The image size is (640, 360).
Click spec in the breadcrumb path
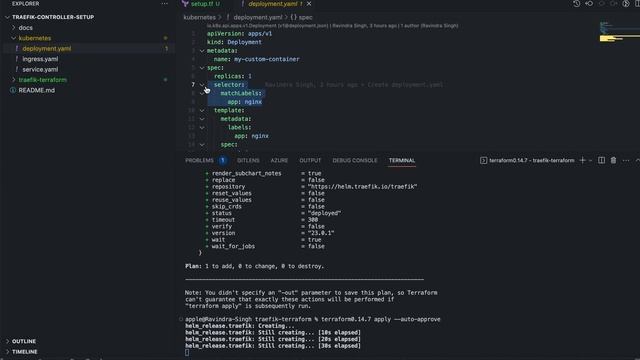tap(305, 17)
